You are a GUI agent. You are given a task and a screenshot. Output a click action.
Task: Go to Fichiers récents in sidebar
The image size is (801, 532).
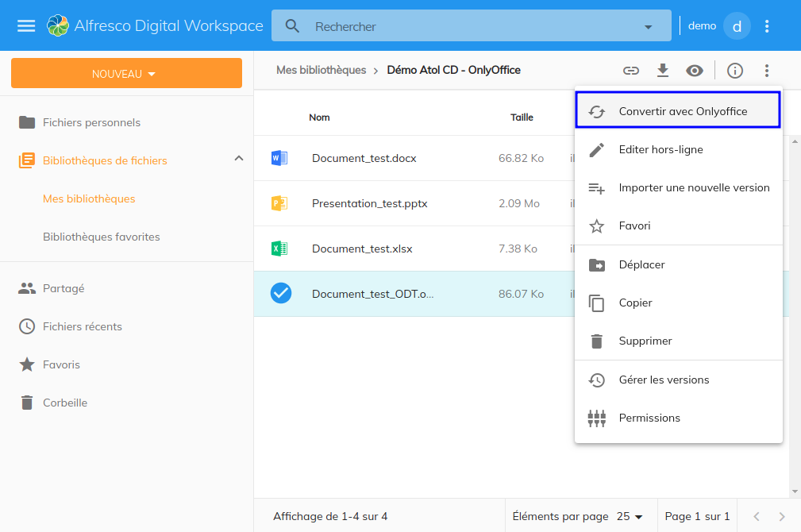[82, 326]
